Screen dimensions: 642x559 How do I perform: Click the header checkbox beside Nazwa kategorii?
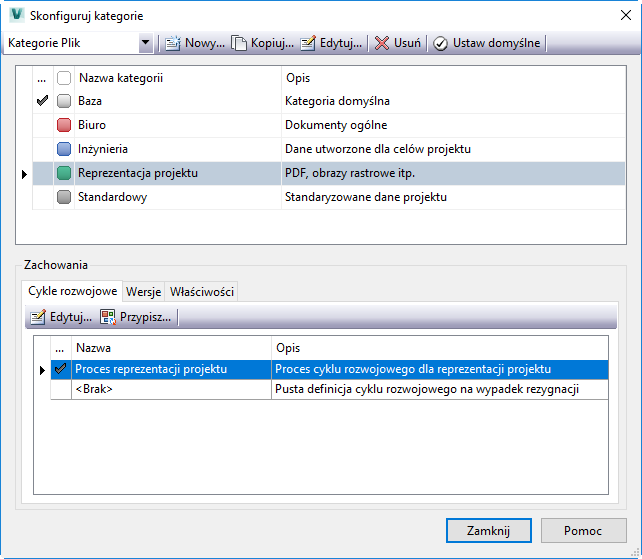click(x=64, y=78)
